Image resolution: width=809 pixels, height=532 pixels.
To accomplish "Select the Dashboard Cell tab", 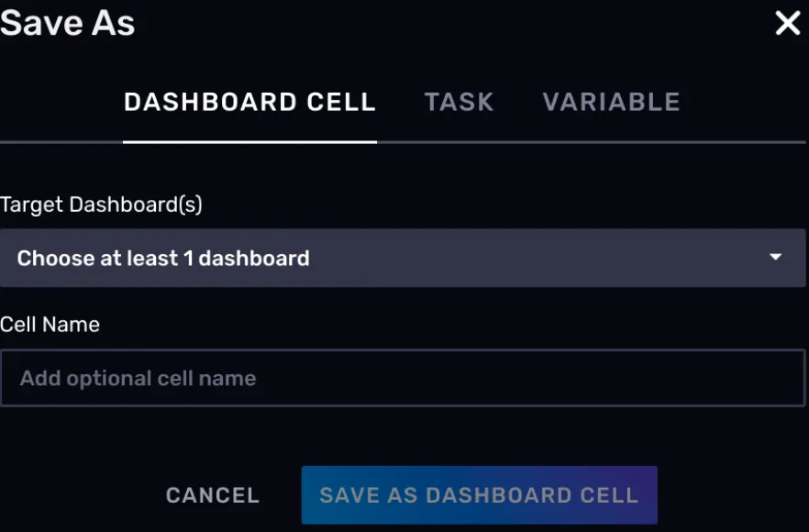I will (x=249, y=102).
